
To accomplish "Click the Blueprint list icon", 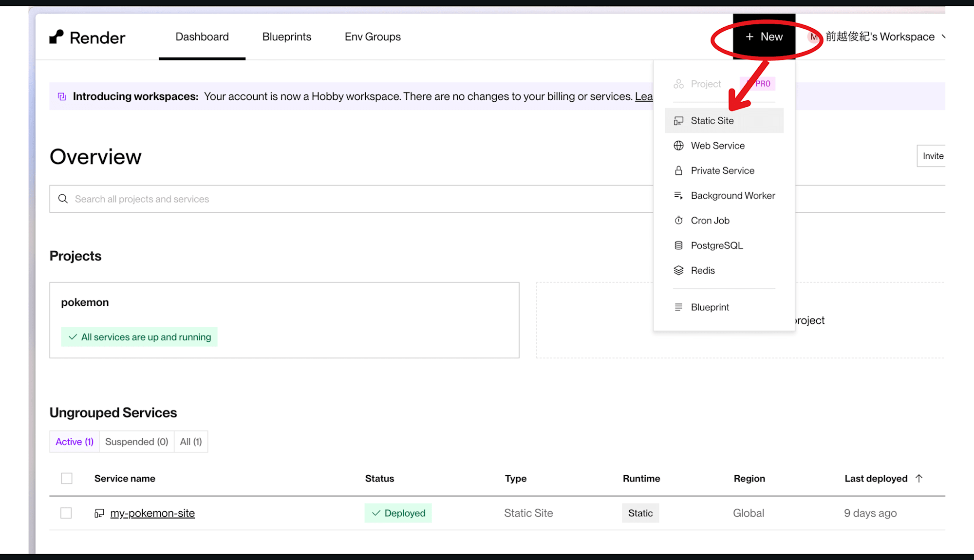I will (678, 307).
